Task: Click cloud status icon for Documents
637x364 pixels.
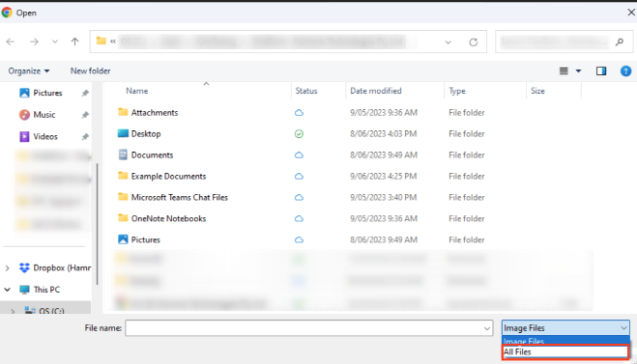Action: pyautogui.click(x=299, y=155)
